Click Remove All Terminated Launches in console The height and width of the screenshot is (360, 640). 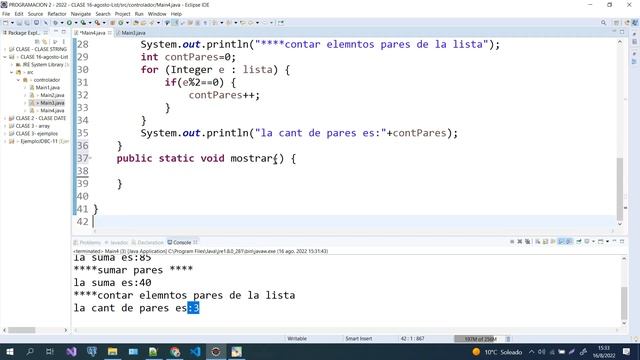pyautogui.click(x=527, y=242)
